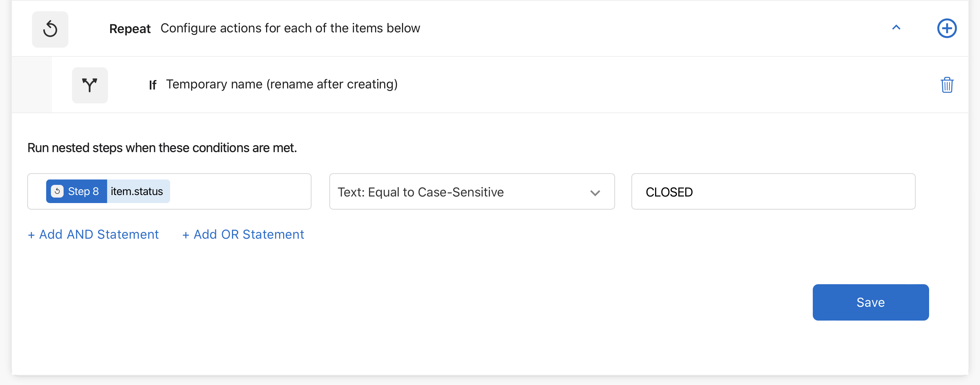Click the loop badge inside the Step 8 token
980x385 pixels.
pyautogui.click(x=57, y=191)
